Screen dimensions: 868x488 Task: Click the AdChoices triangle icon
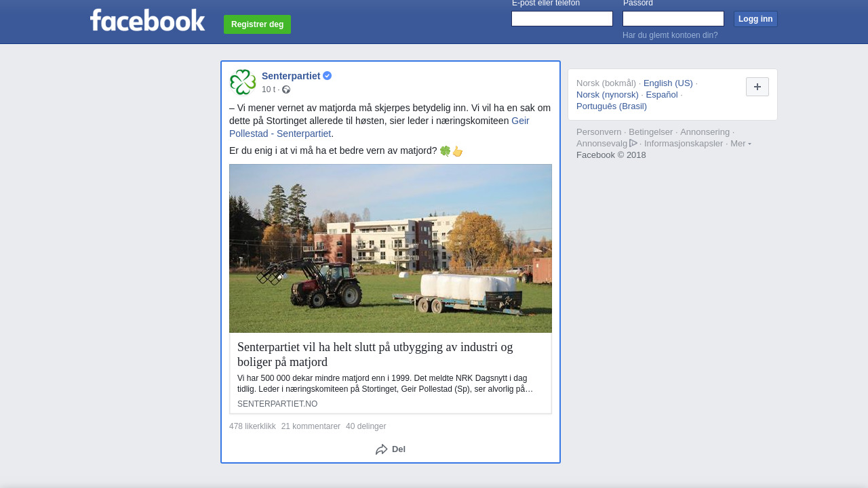(633, 143)
